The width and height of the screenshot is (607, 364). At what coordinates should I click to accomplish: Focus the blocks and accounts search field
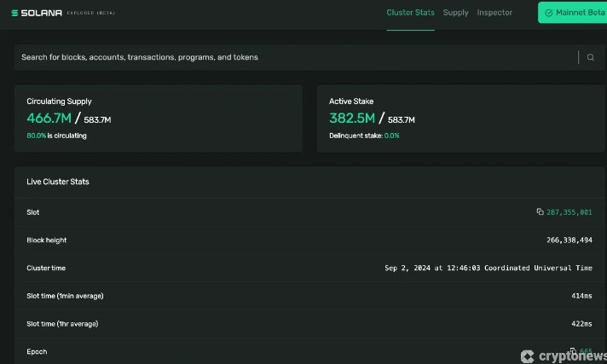(x=290, y=57)
